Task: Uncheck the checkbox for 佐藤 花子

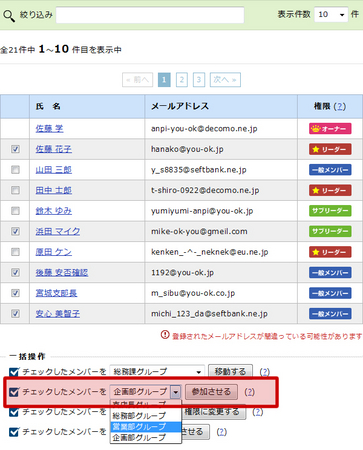Action: 15,149
